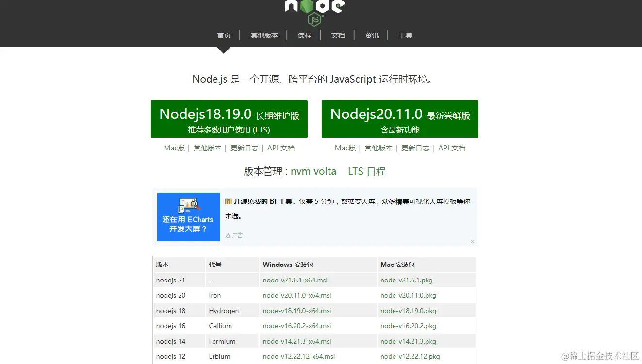Open the nvm version manager link
The image size is (642, 364).
(x=300, y=171)
